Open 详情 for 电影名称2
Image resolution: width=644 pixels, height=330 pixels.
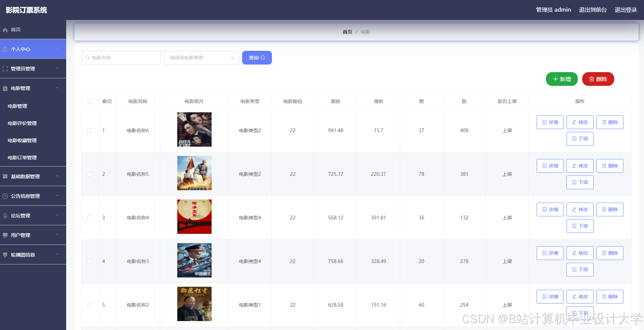[x=550, y=297]
